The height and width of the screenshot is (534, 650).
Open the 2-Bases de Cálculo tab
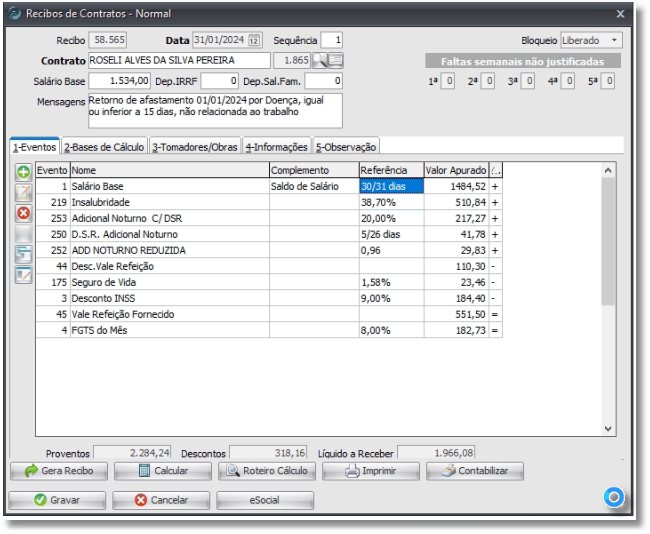coord(104,147)
